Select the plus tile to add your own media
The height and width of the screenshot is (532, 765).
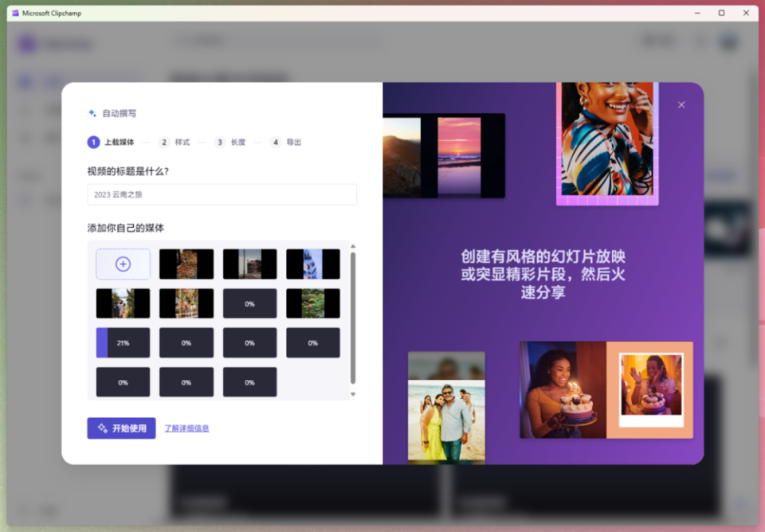click(123, 264)
